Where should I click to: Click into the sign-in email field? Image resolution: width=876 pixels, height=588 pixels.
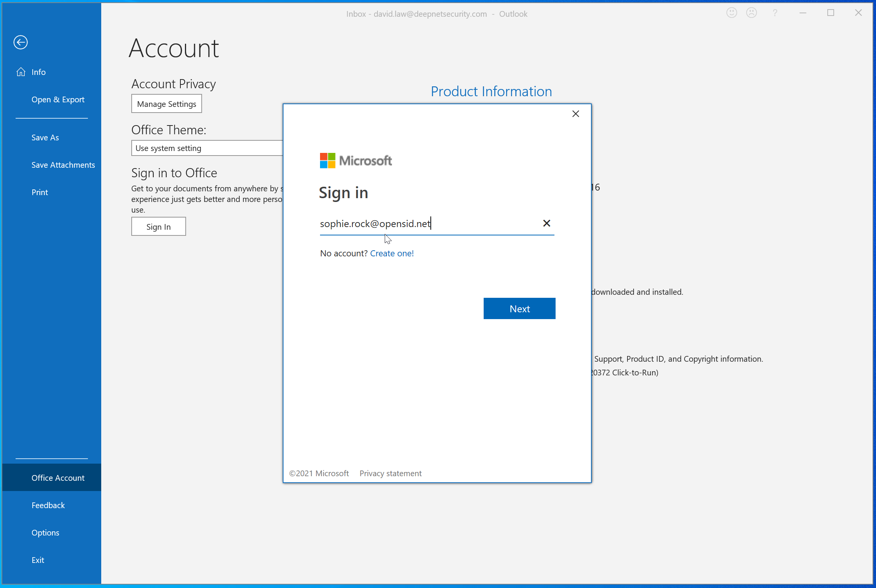(426, 224)
